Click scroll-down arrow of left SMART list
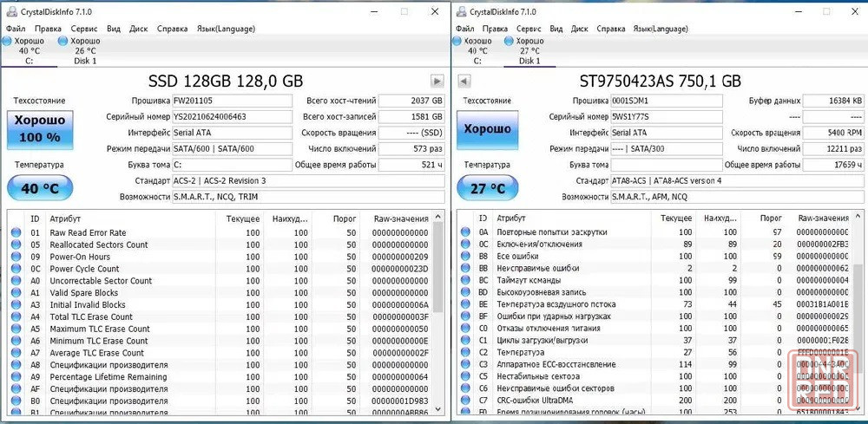This screenshot has width=868, height=424. (x=438, y=408)
